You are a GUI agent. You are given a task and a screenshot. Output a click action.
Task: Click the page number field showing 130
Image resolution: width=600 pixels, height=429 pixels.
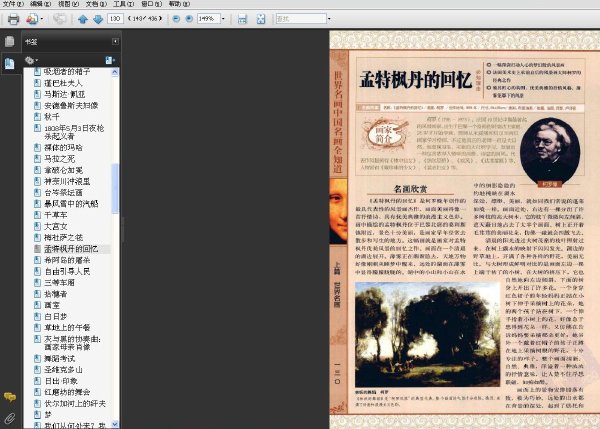115,18
